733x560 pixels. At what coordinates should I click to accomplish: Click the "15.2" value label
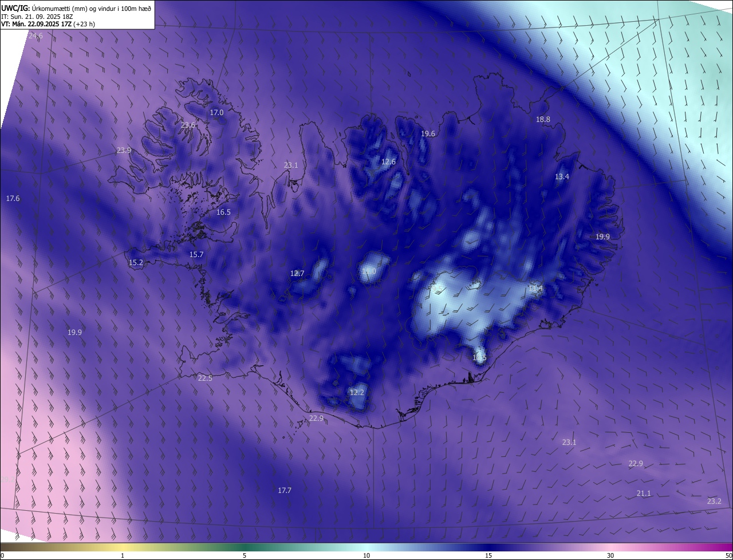(136, 263)
